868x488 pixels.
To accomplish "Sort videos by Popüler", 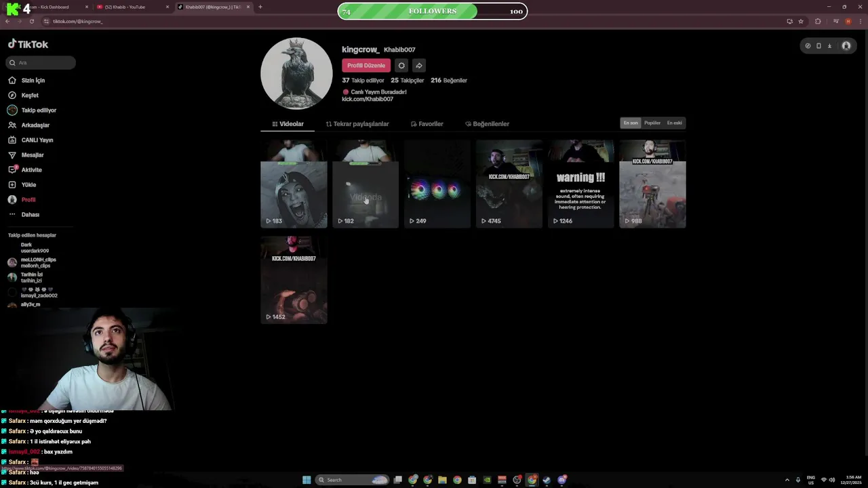I will tap(652, 123).
